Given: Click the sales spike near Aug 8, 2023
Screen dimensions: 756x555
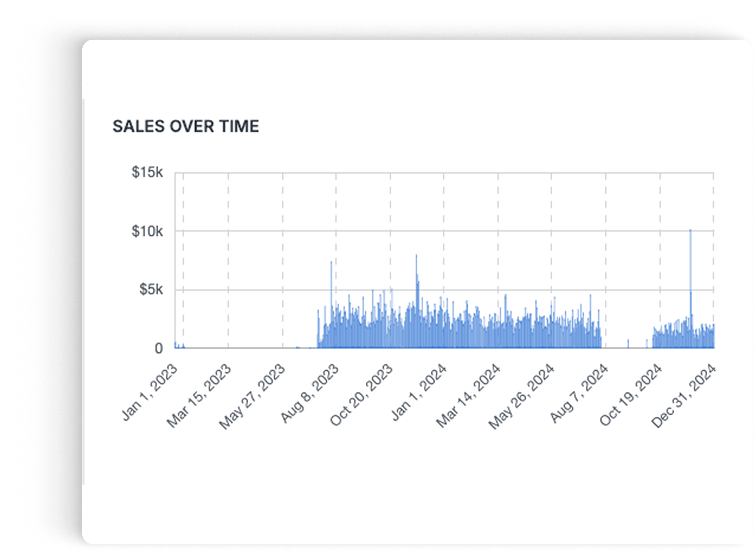Looking at the screenshot, I should tap(331, 305).
